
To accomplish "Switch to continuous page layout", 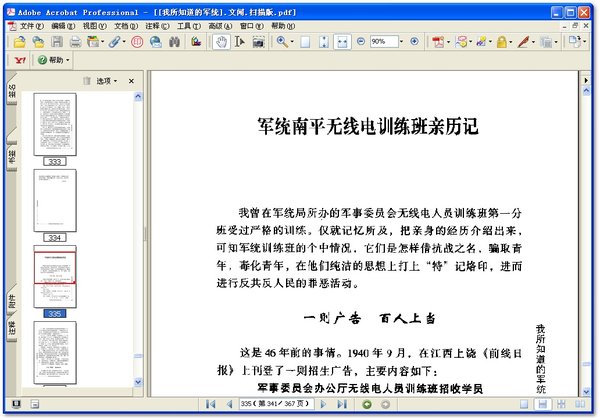I will click(543, 404).
